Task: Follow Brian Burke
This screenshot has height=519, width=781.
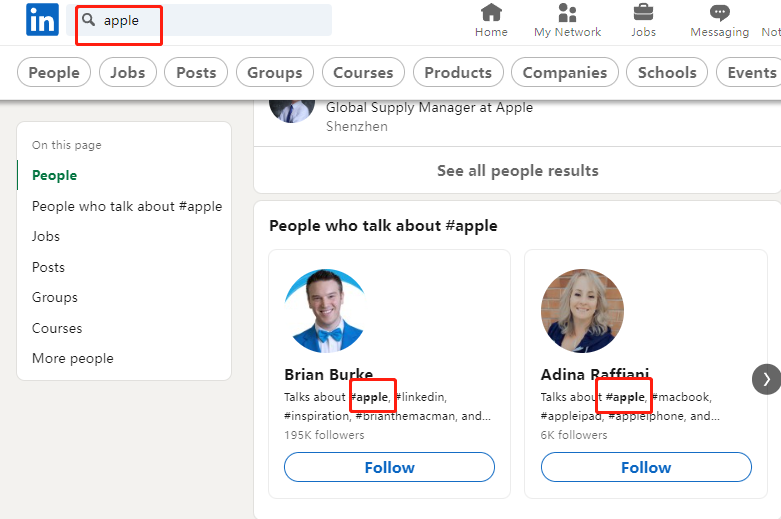Action: pyautogui.click(x=390, y=467)
